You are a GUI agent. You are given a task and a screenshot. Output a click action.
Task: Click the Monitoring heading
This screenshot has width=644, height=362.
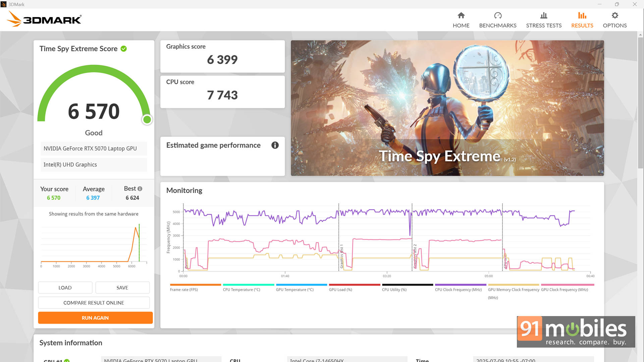(184, 190)
